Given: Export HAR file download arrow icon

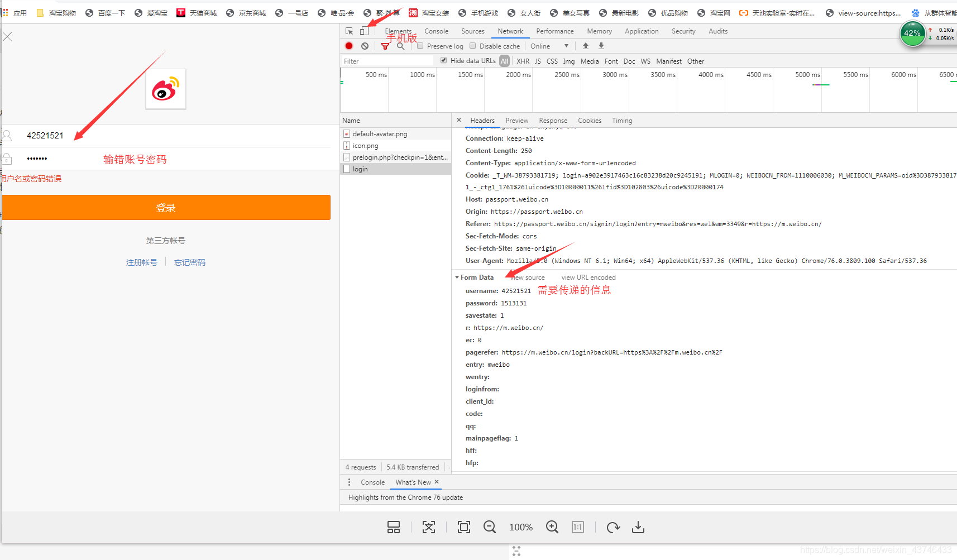Looking at the screenshot, I should (x=601, y=46).
